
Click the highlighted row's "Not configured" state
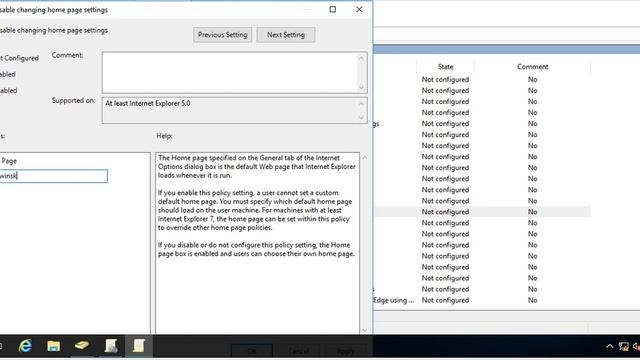(445, 212)
